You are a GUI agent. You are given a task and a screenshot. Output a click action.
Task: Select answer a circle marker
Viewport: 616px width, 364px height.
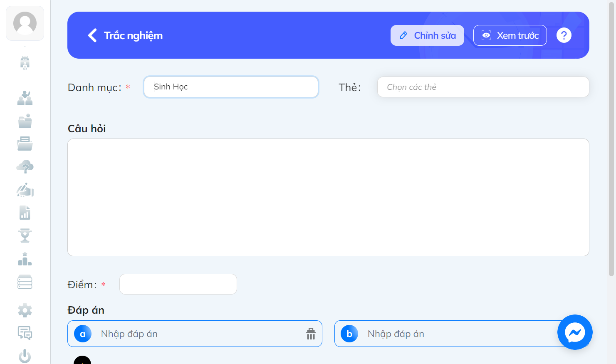coord(83,334)
